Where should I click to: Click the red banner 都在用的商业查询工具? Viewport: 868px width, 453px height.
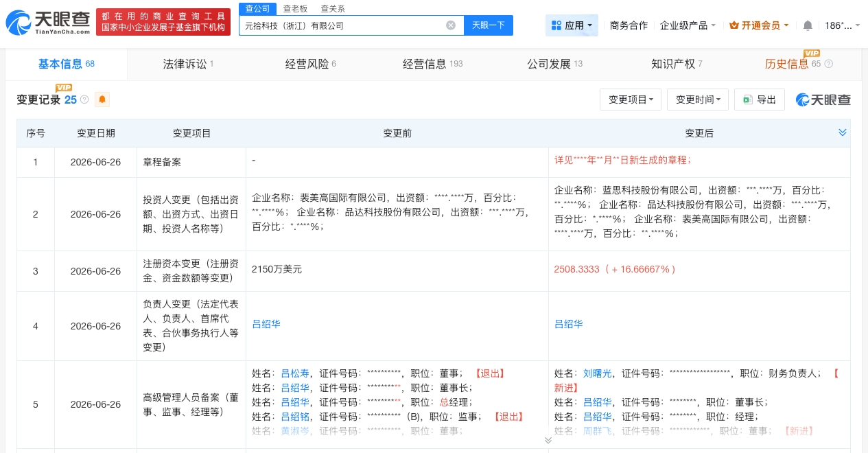point(163,21)
